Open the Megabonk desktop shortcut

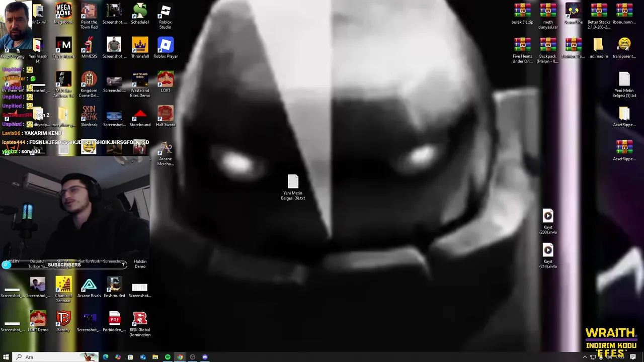pyautogui.click(x=63, y=14)
